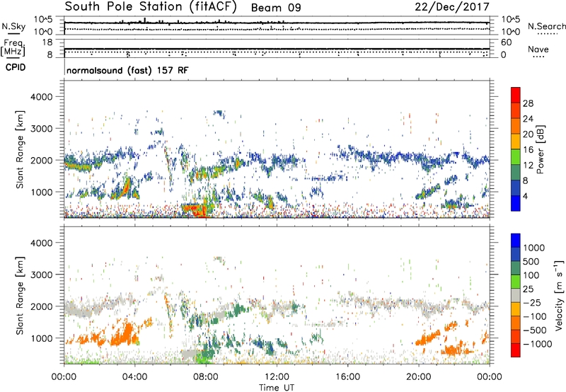Click the '12:00' time axis label

click(x=277, y=377)
